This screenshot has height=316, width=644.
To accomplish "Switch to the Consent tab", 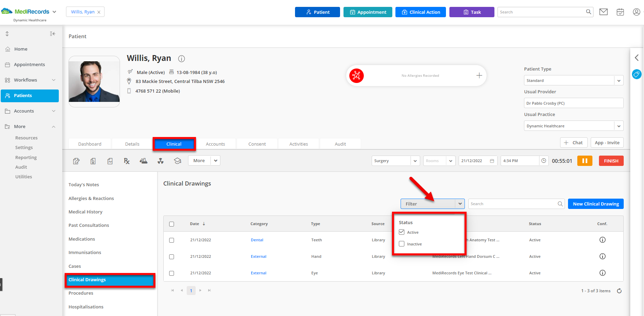I will 257,144.
